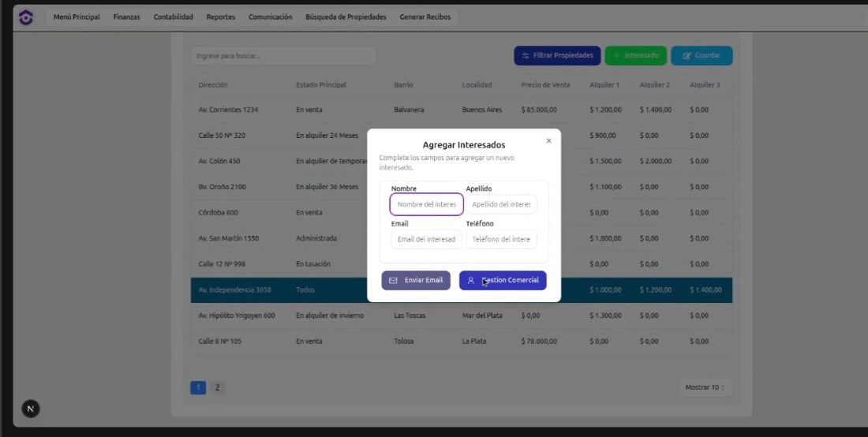Open Generar Recibos menu item

(426, 17)
